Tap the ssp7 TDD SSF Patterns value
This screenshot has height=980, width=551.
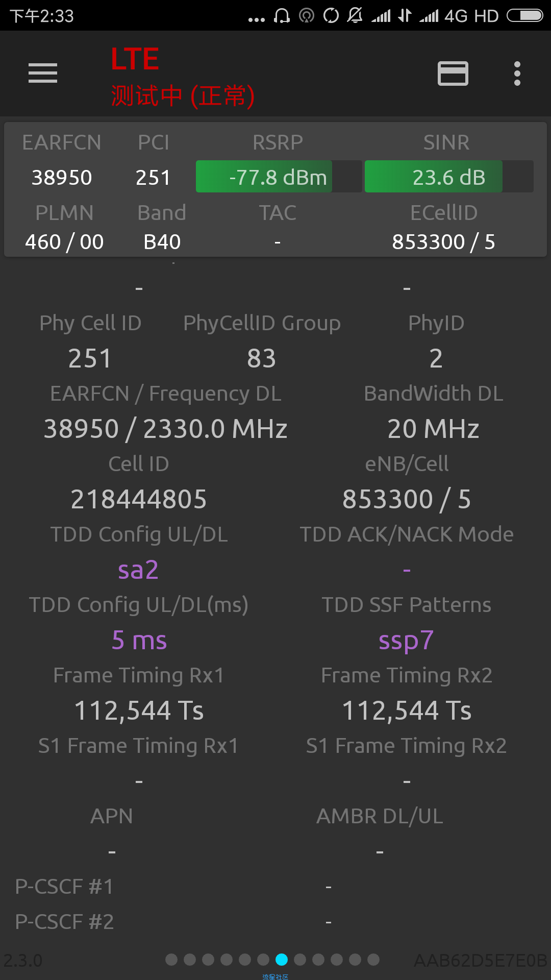(x=406, y=641)
